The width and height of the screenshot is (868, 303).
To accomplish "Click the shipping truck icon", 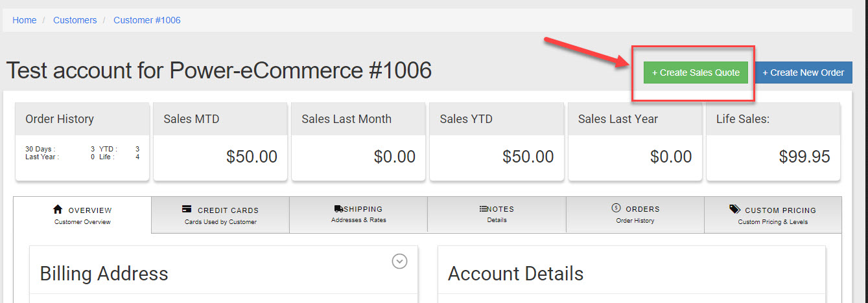I will click(x=338, y=209).
